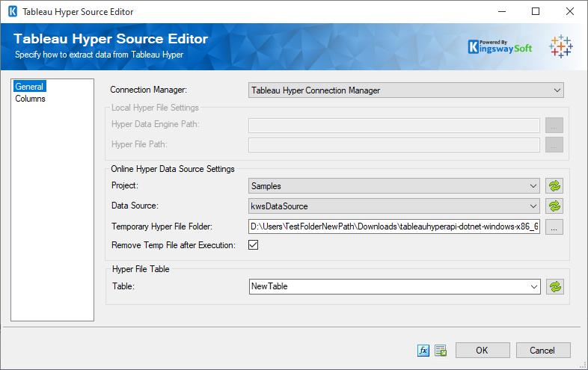The height and width of the screenshot is (370, 588).
Task: Expand the Project dropdown showing Samples
Action: 393,186
